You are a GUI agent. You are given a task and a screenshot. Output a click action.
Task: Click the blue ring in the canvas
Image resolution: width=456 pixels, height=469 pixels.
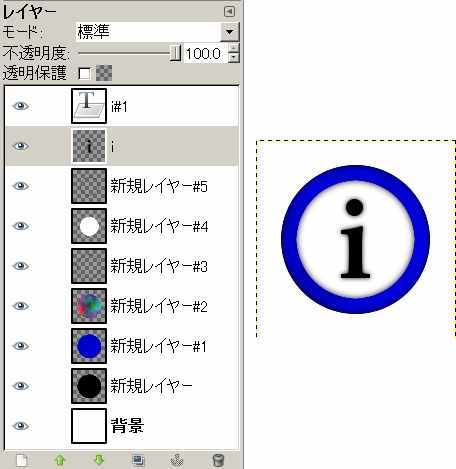click(x=289, y=239)
